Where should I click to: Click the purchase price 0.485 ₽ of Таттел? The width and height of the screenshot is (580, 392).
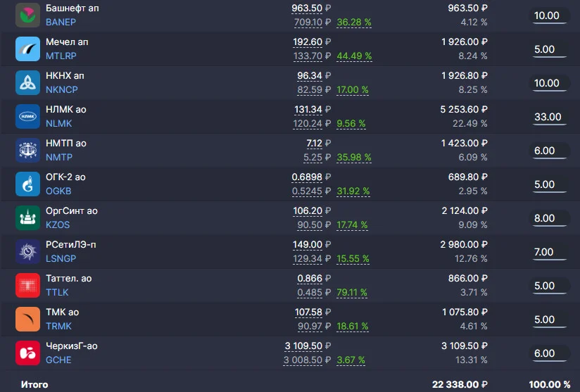point(314,293)
